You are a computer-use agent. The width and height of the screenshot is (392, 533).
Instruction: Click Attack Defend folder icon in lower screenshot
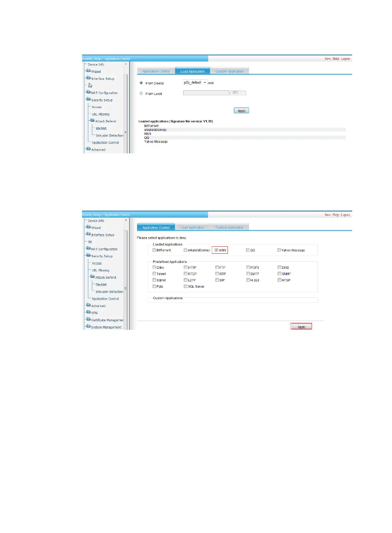(93, 276)
